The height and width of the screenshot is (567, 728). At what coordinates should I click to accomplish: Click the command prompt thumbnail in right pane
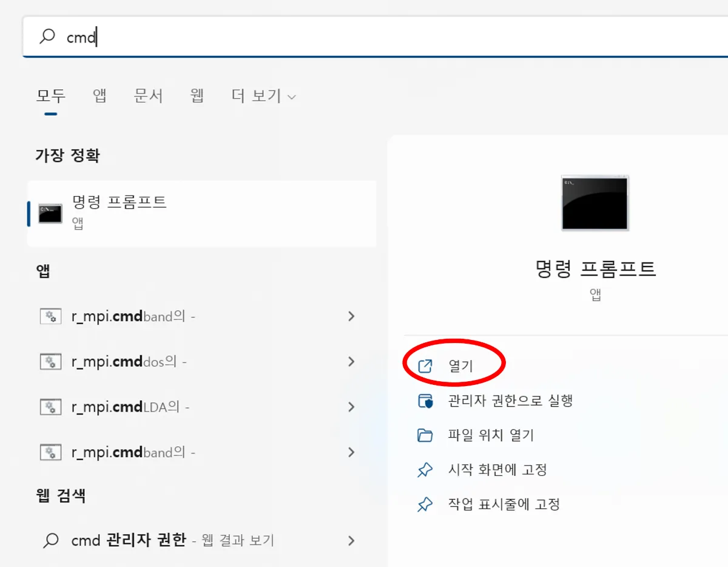click(595, 203)
